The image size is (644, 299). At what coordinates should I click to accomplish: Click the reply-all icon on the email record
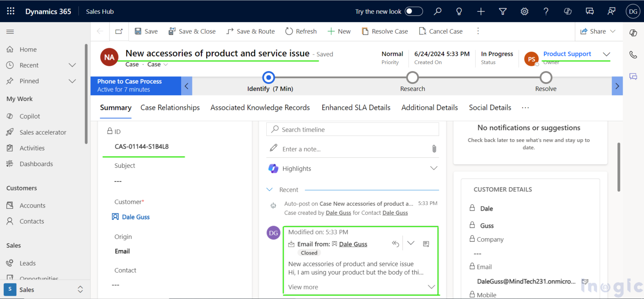pos(395,243)
